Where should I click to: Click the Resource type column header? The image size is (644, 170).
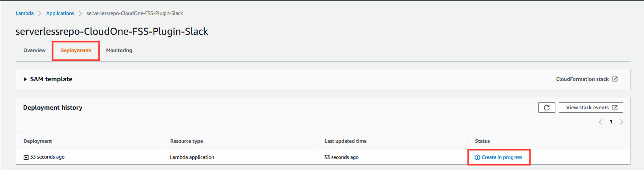pos(187,141)
